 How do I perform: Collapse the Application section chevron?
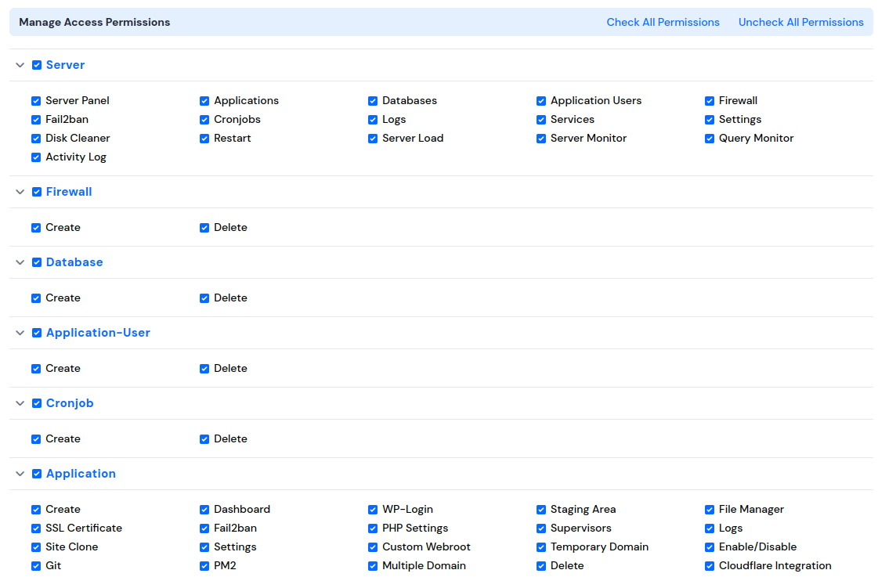(x=20, y=474)
